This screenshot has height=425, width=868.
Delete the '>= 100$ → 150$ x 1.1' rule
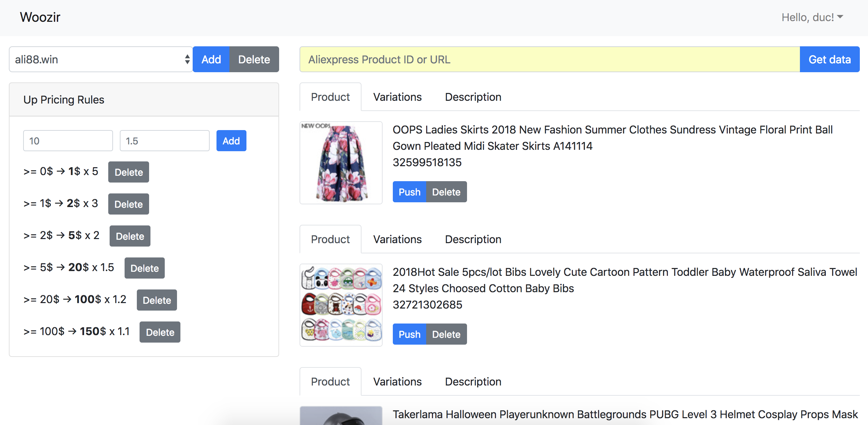point(160,332)
